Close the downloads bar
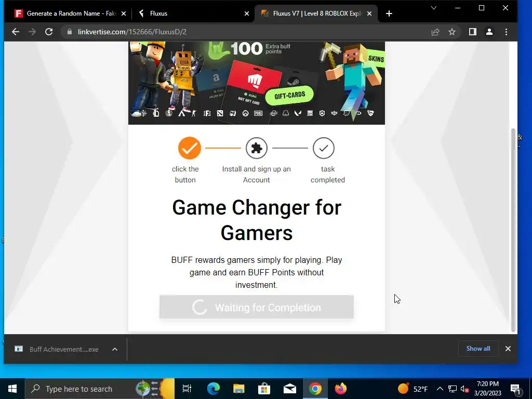The image size is (532, 399). tap(508, 349)
